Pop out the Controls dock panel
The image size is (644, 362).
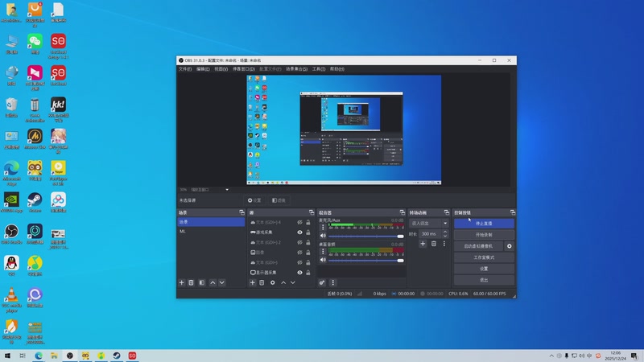[x=513, y=212]
